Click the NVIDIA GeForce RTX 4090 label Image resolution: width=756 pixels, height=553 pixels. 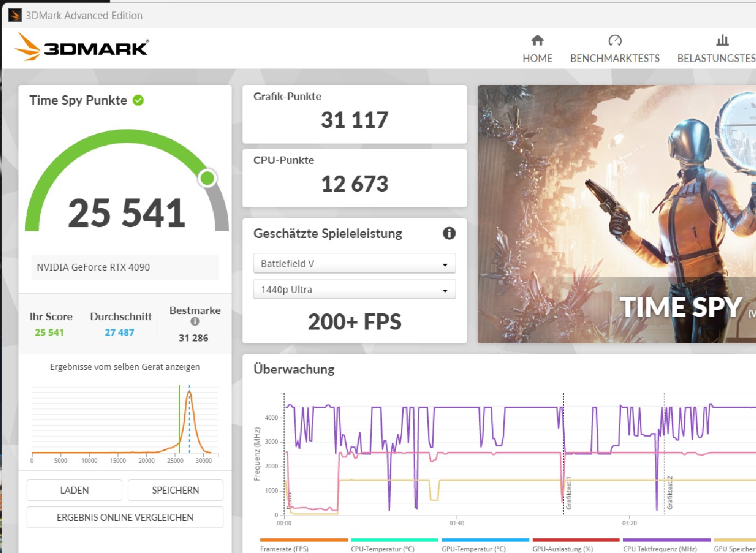(x=93, y=267)
